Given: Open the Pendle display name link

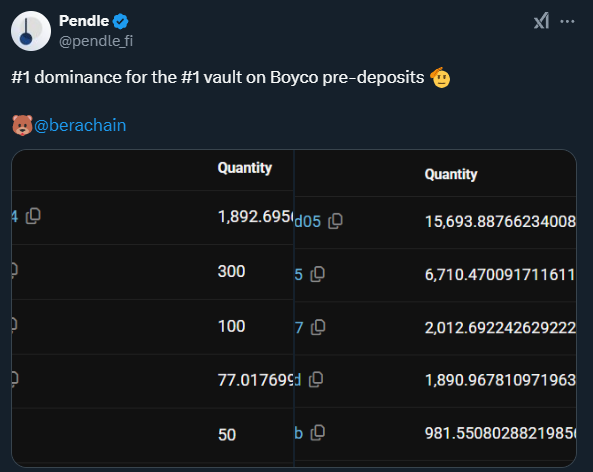Looking at the screenshot, I should pyautogui.click(x=84, y=21).
